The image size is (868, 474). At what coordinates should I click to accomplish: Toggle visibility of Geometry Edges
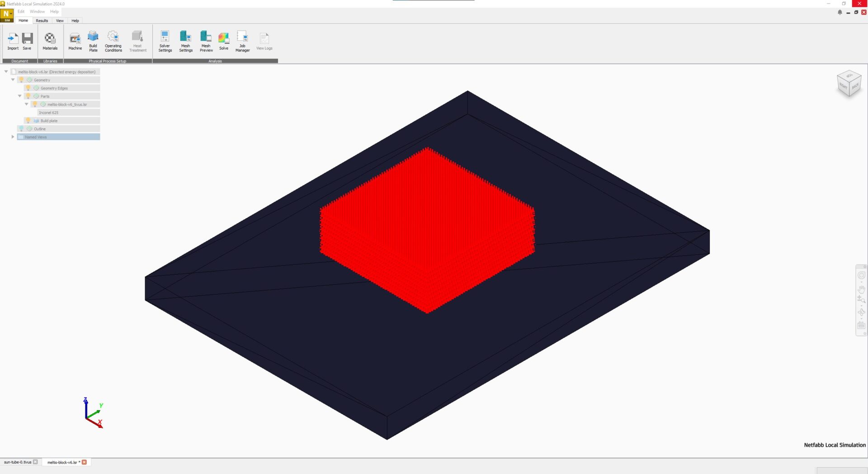(28, 88)
